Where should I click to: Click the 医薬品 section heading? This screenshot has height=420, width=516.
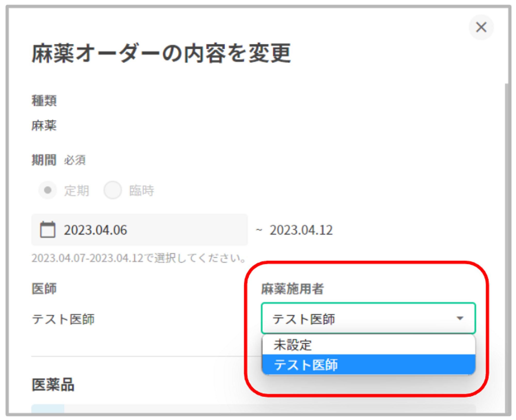tap(53, 385)
